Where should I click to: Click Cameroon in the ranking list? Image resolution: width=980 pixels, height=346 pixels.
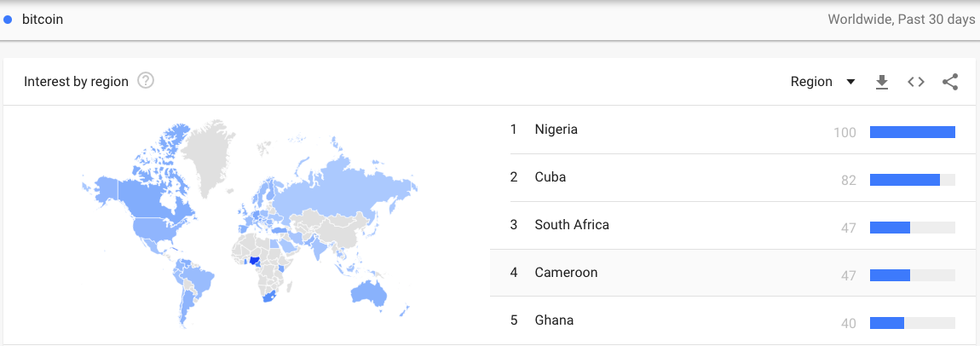566,273
